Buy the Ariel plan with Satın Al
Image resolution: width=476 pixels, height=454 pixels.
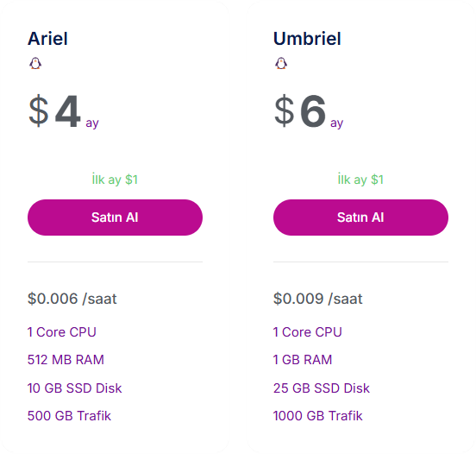(x=115, y=218)
